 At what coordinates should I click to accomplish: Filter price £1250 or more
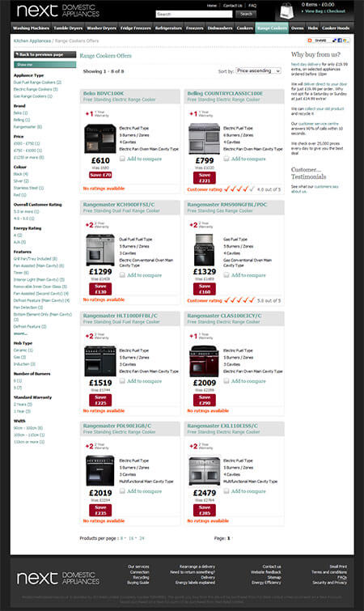click(x=29, y=158)
